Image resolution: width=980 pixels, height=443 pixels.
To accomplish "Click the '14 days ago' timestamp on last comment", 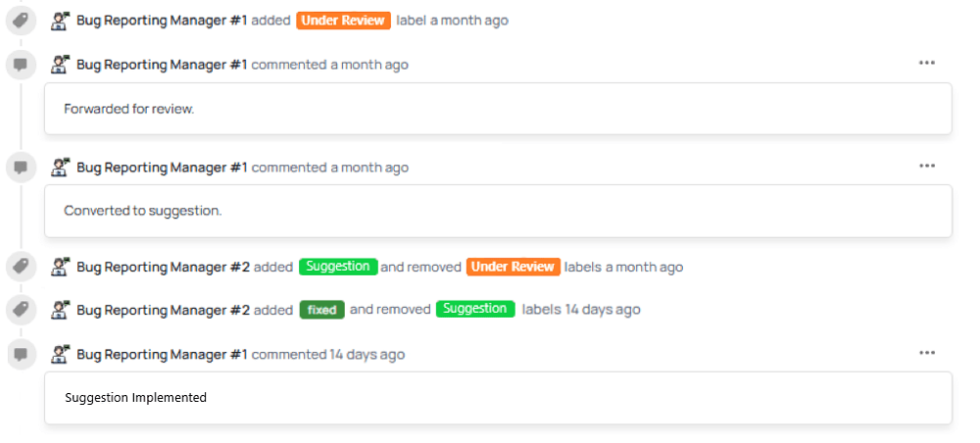I will coord(367,354).
